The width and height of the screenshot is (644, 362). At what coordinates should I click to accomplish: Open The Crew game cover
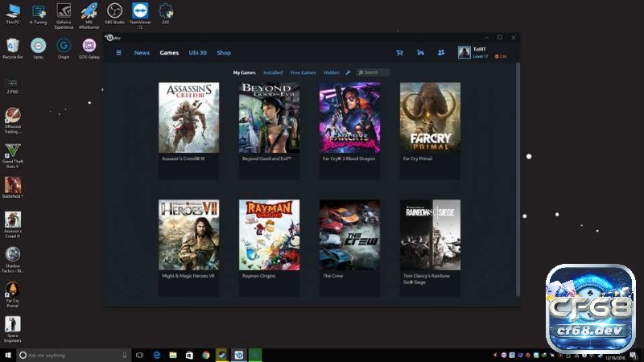pyautogui.click(x=350, y=235)
